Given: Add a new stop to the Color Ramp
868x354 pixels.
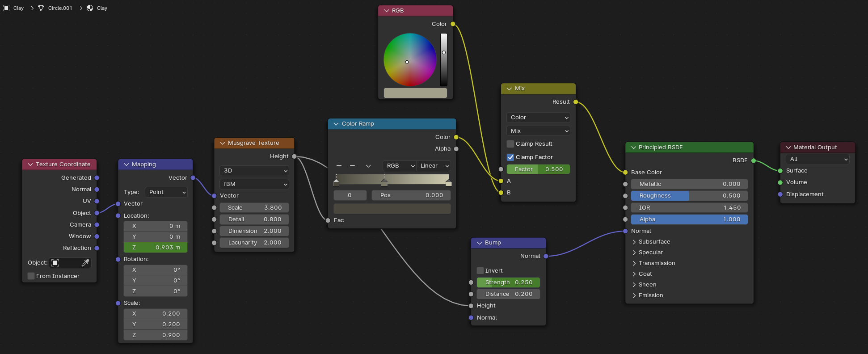Looking at the screenshot, I should 339,166.
